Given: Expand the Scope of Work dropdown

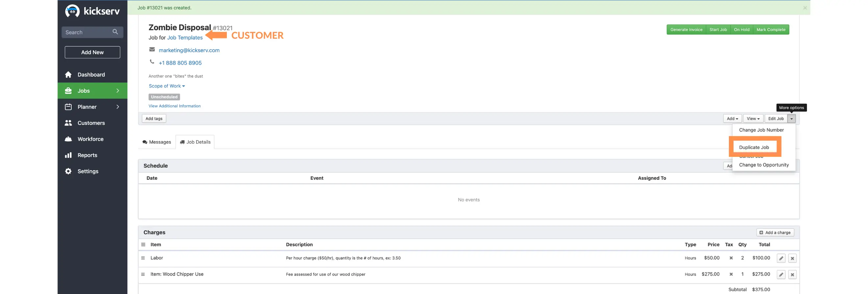Looking at the screenshot, I should pos(167,86).
